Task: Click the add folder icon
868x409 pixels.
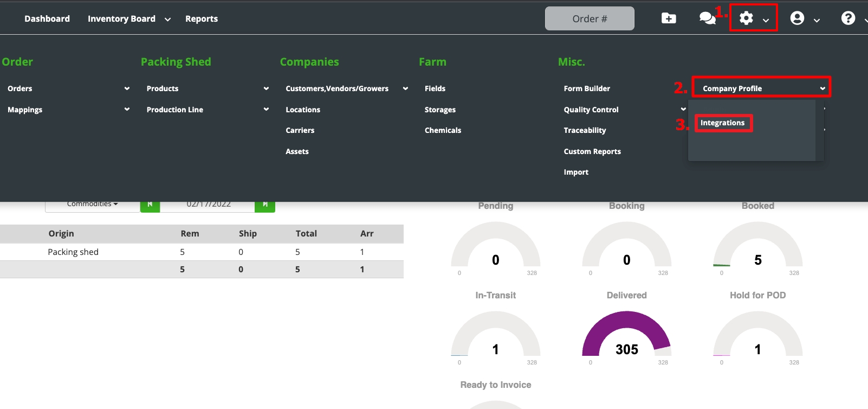Action: tap(669, 18)
